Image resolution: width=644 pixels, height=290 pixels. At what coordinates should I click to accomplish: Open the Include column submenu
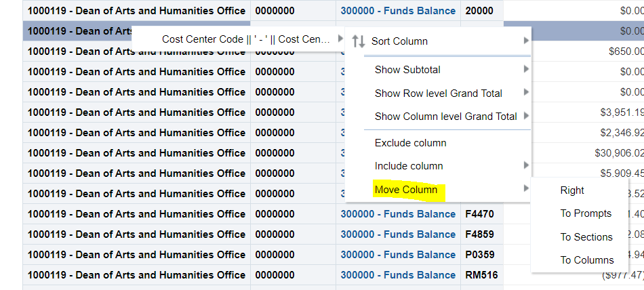[409, 166]
